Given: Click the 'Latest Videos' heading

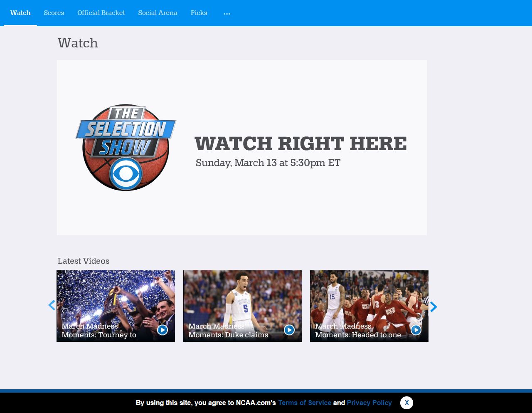Looking at the screenshot, I should click(84, 261).
